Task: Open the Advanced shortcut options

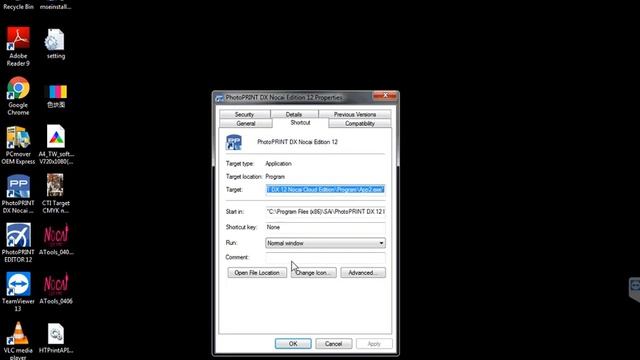Action: point(363,273)
